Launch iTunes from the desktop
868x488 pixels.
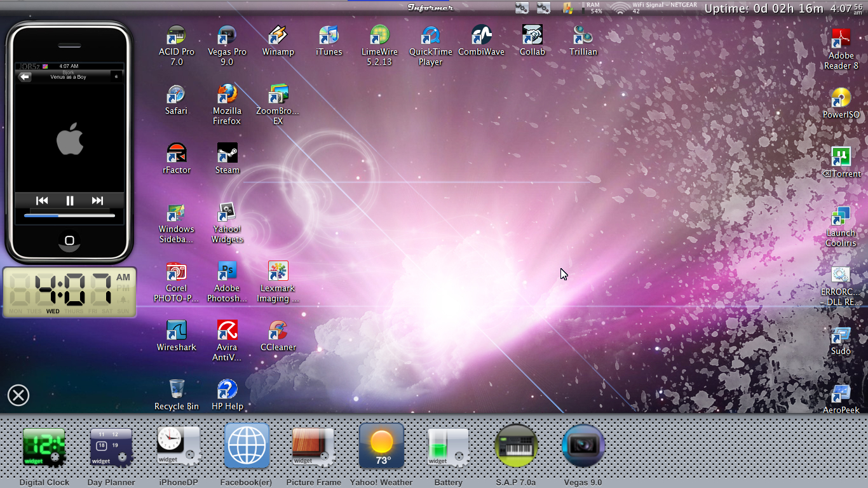point(329,41)
